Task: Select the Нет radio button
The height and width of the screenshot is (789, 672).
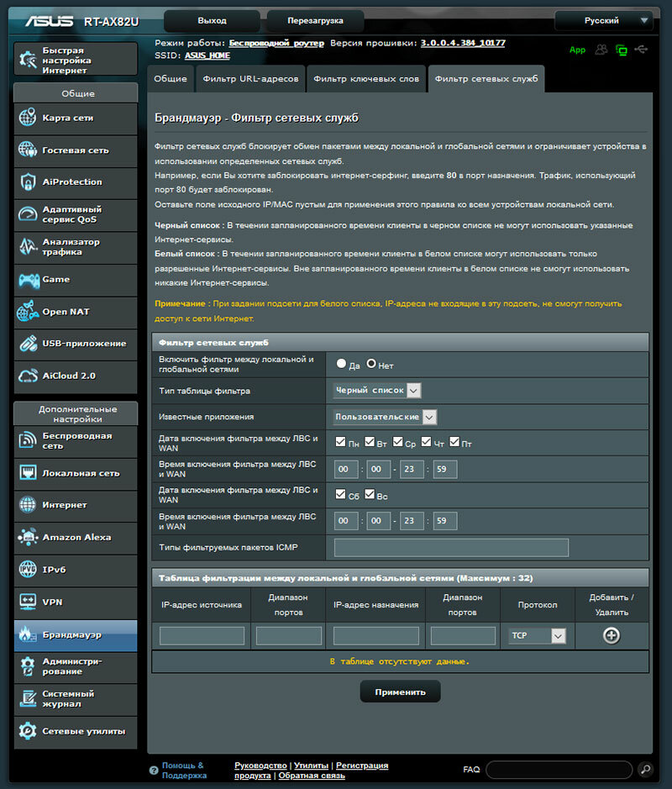Action: (x=371, y=363)
